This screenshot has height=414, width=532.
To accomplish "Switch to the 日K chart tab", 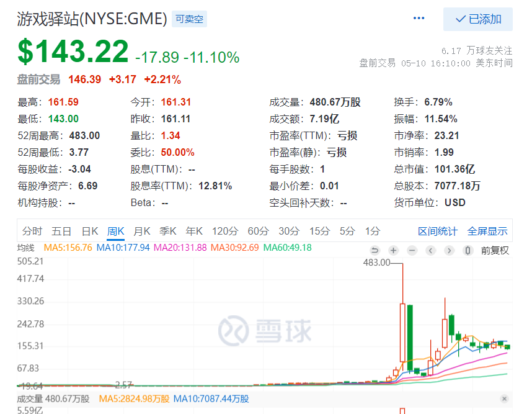I will click(x=89, y=230).
